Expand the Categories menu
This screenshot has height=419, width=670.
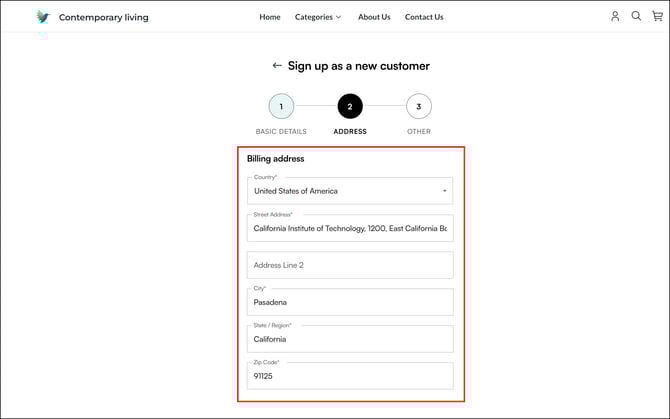(317, 17)
